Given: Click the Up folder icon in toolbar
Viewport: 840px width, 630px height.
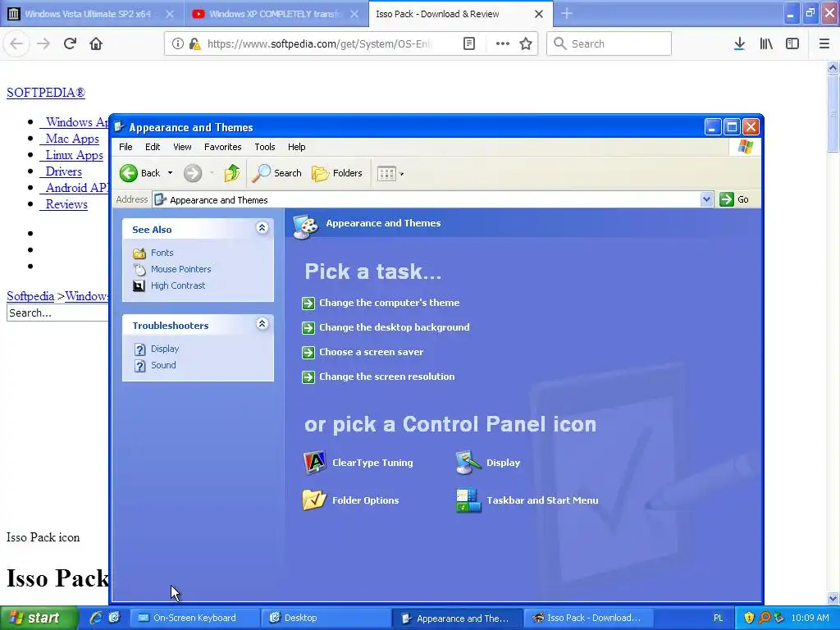Looking at the screenshot, I should click(x=231, y=173).
